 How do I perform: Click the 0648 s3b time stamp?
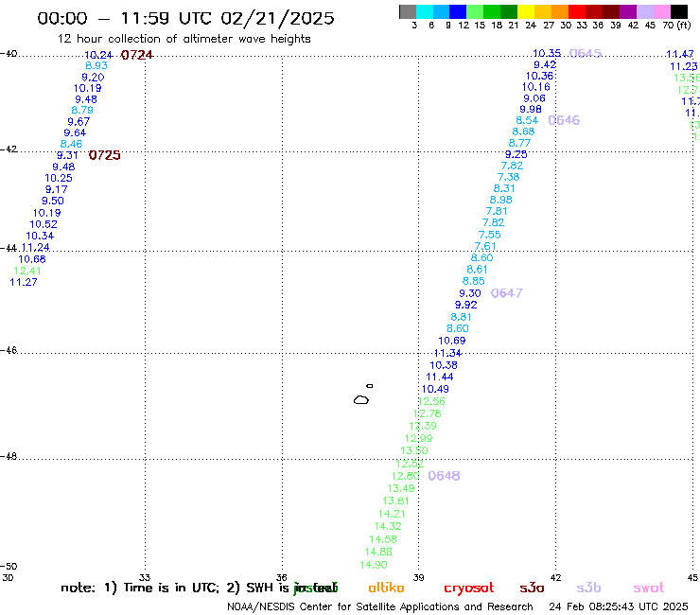444,476
